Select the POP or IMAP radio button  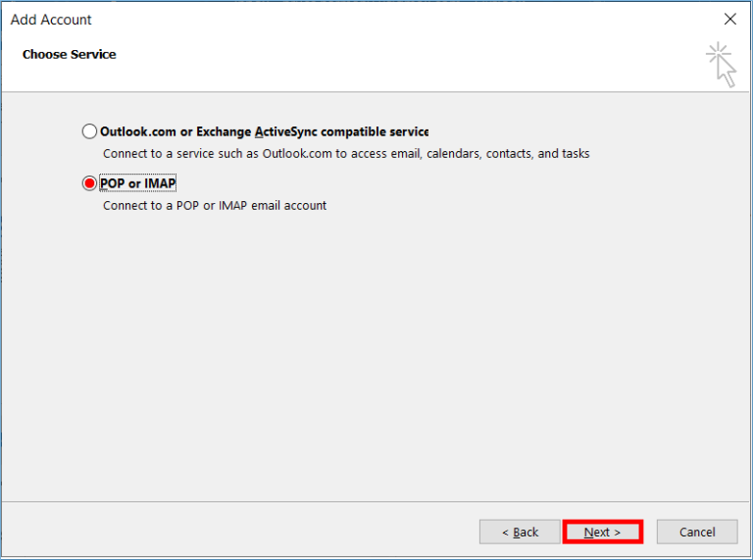point(90,183)
